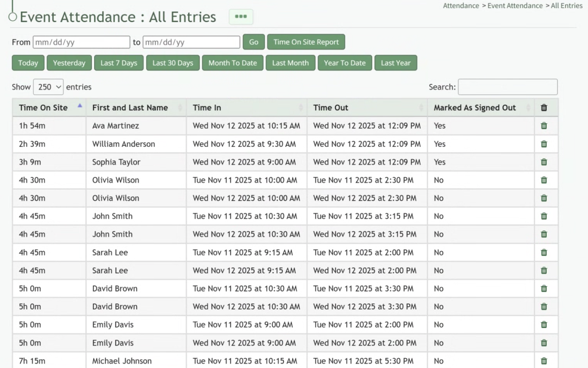Filter to the Last 30 Days
Screen dimensions: 588x368
173,63
